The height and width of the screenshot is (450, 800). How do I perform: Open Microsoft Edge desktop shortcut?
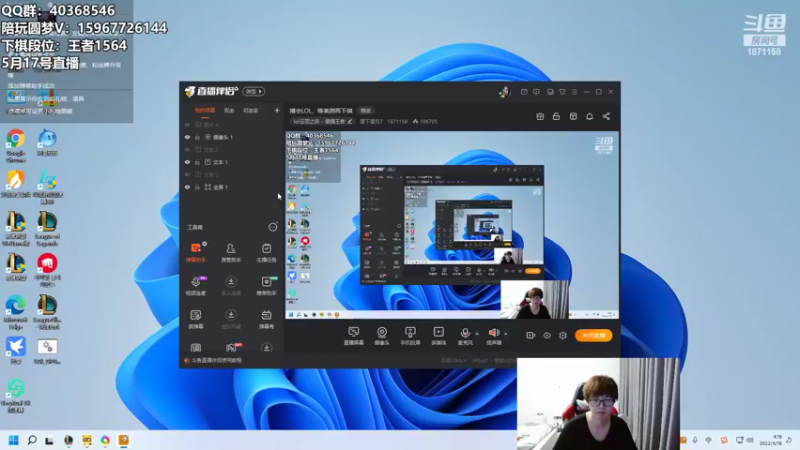(x=16, y=312)
